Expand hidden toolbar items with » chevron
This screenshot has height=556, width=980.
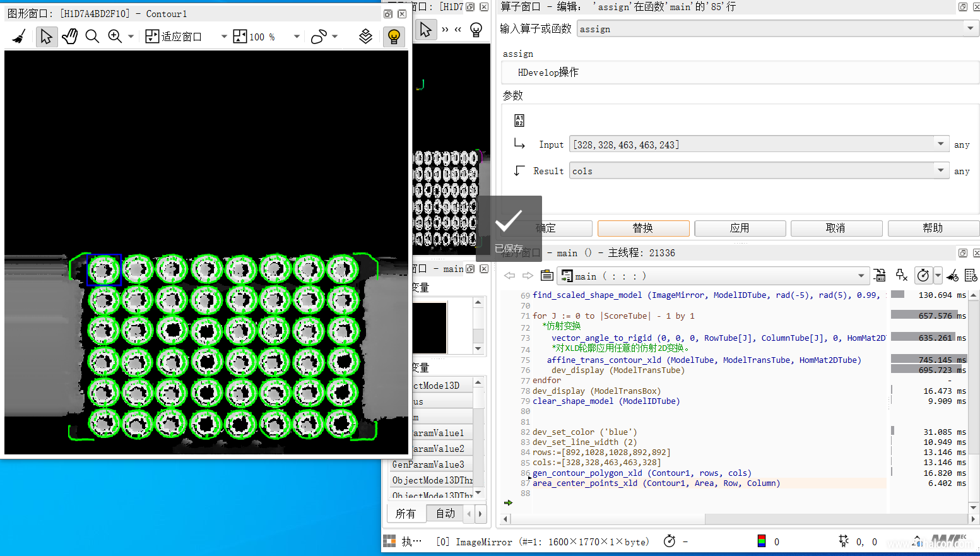(446, 30)
